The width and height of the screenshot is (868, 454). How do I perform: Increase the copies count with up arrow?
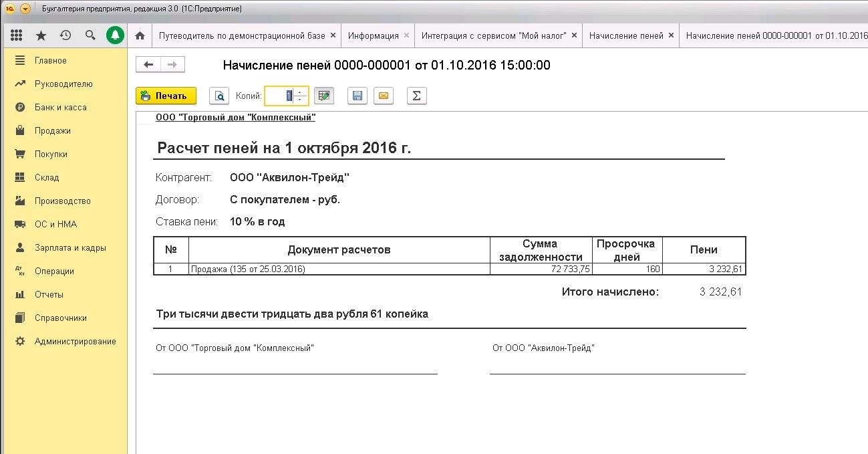coord(300,92)
